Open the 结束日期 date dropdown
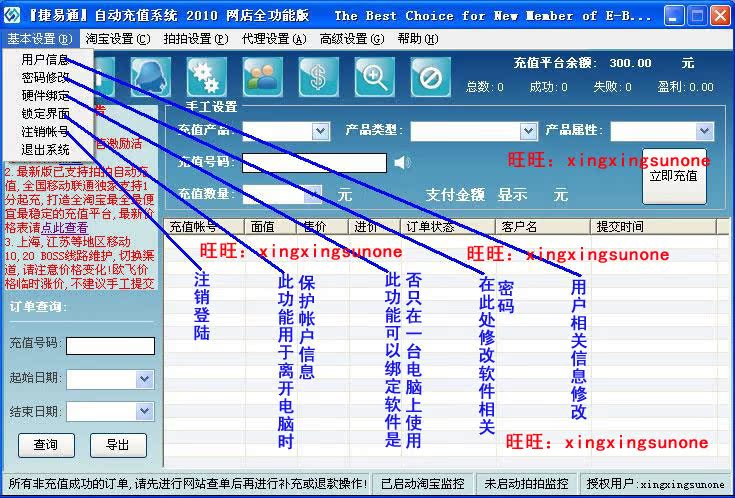Viewport: 735px width, 498px height. tap(145, 412)
